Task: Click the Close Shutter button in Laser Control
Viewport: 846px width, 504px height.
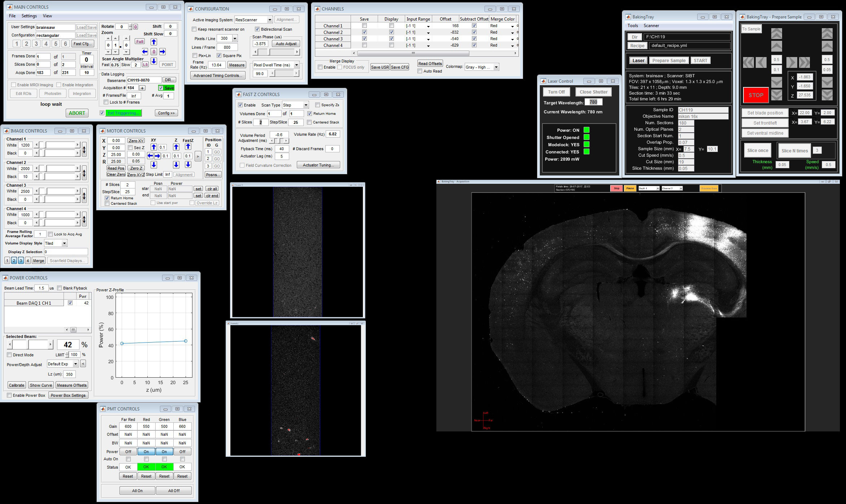Action: 594,92
